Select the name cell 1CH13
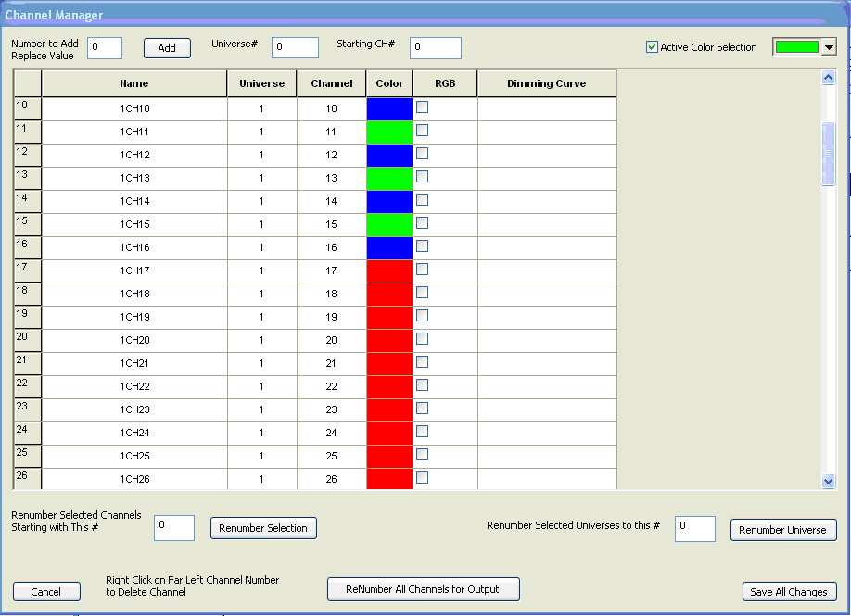The width and height of the screenshot is (851, 616). click(x=134, y=179)
